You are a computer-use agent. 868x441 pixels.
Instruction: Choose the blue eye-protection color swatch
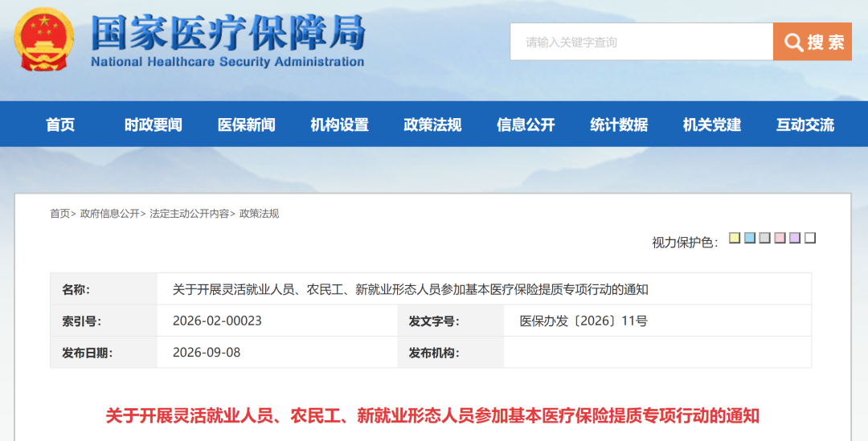(x=750, y=238)
